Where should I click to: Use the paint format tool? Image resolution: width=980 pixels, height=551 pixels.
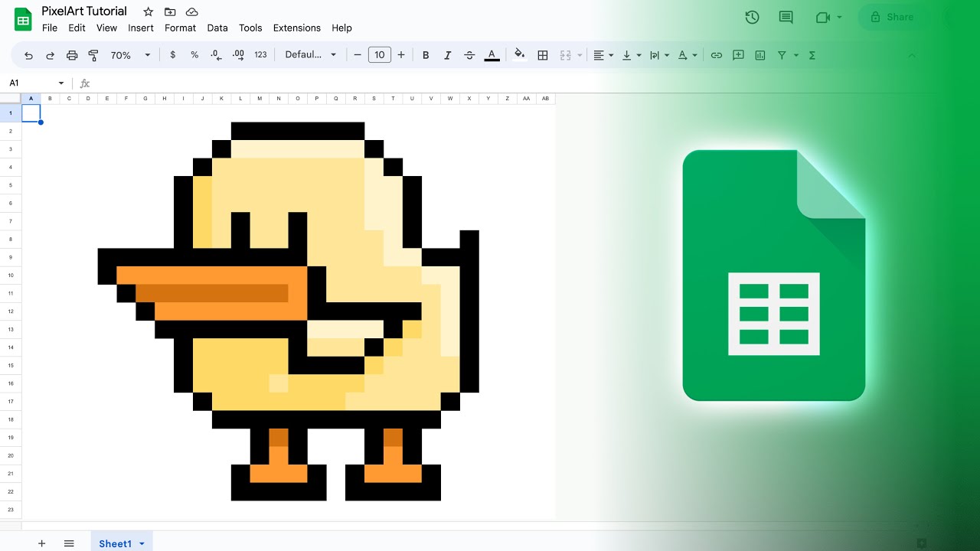pos(93,55)
